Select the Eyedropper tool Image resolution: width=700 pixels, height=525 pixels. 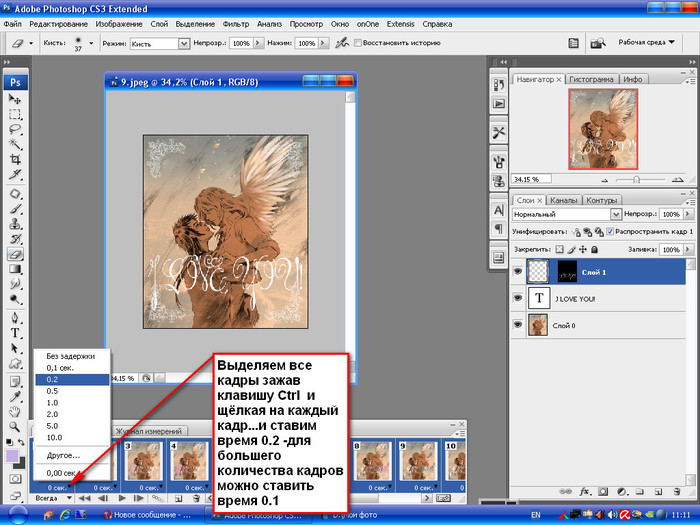click(15, 396)
